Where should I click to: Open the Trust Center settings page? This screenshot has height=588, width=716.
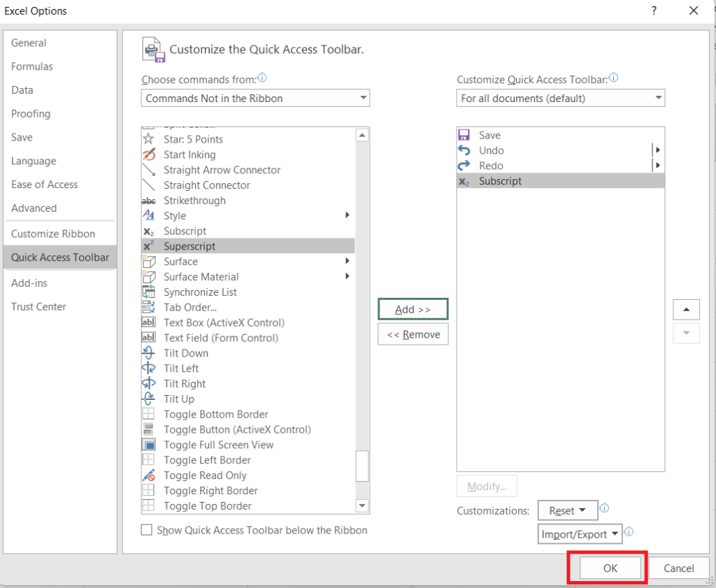38,306
